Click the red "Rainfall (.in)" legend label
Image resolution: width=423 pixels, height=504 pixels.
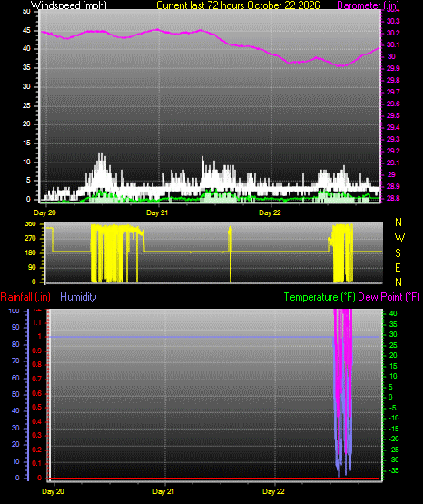(25, 297)
